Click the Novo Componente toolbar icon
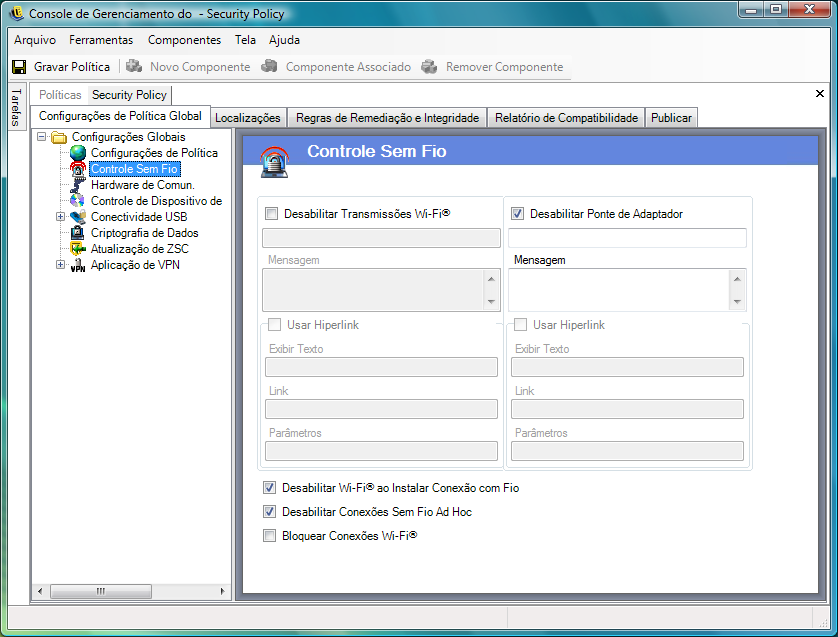 click(134, 66)
